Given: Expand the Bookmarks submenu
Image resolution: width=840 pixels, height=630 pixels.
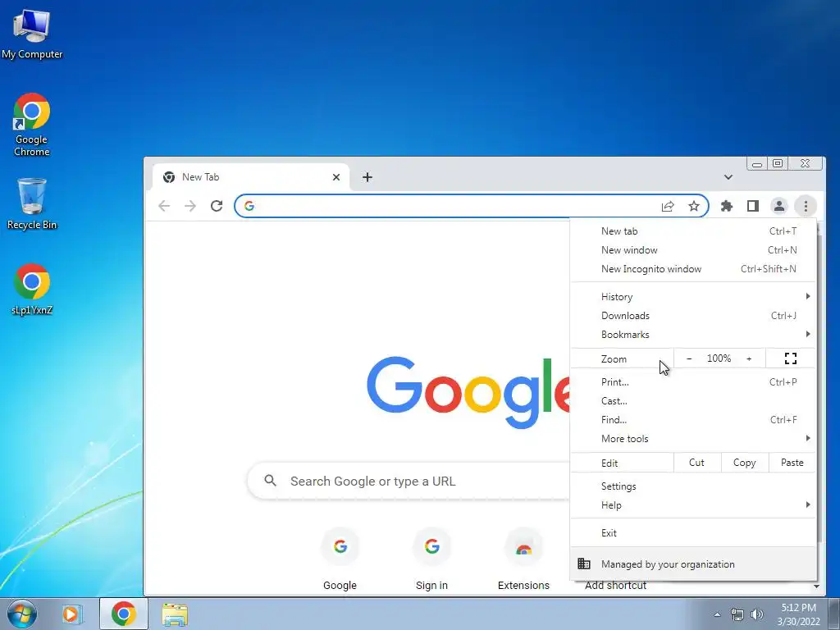Looking at the screenshot, I should pyautogui.click(x=694, y=335).
